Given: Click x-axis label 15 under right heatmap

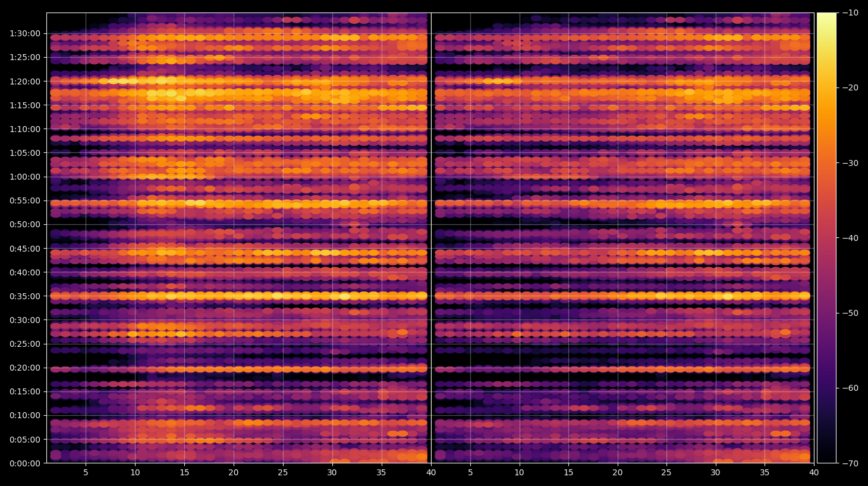Looking at the screenshot, I should click(568, 473).
